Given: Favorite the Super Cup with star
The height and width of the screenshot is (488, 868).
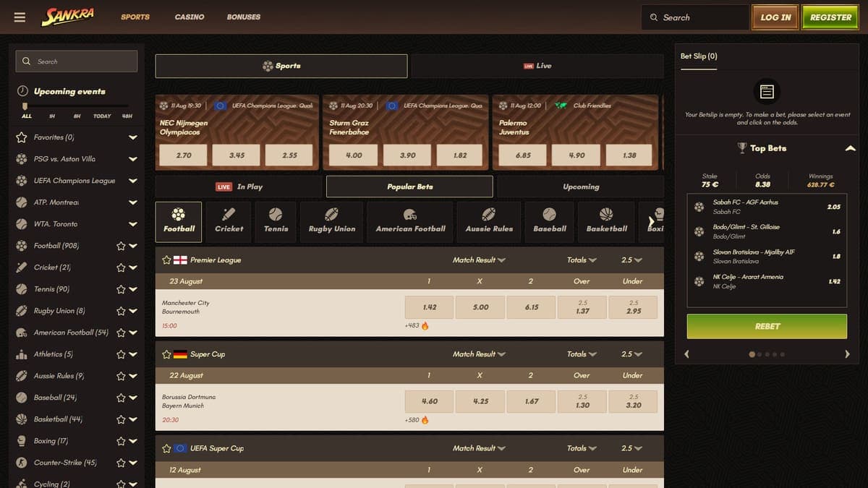Looking at the screenshot, I should click(x=167, y=354).
